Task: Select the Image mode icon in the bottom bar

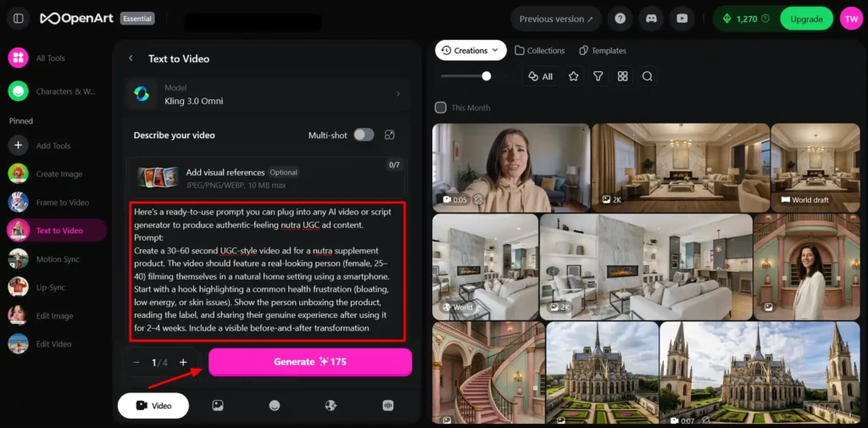Action: [218, 405]
